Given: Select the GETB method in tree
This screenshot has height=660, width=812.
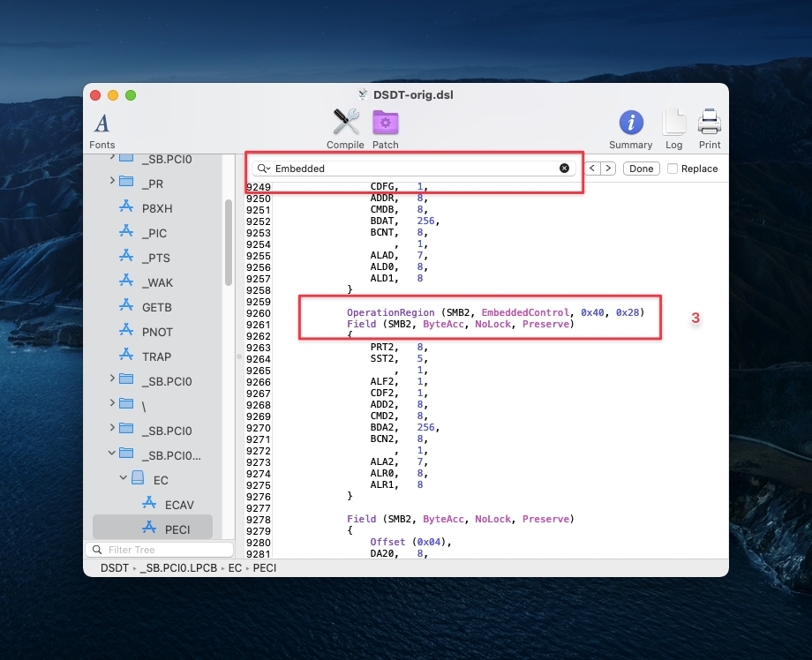Looking at the screenshot, I should tap(156, 307).
